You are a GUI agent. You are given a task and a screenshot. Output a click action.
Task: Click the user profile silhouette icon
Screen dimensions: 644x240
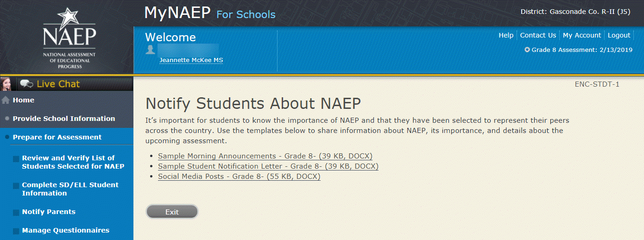(150, 49)
